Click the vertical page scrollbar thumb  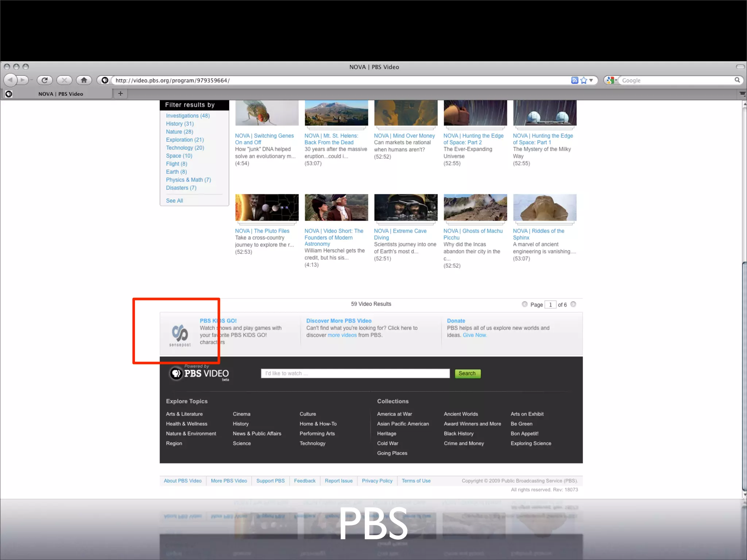(x=744, y=376)
